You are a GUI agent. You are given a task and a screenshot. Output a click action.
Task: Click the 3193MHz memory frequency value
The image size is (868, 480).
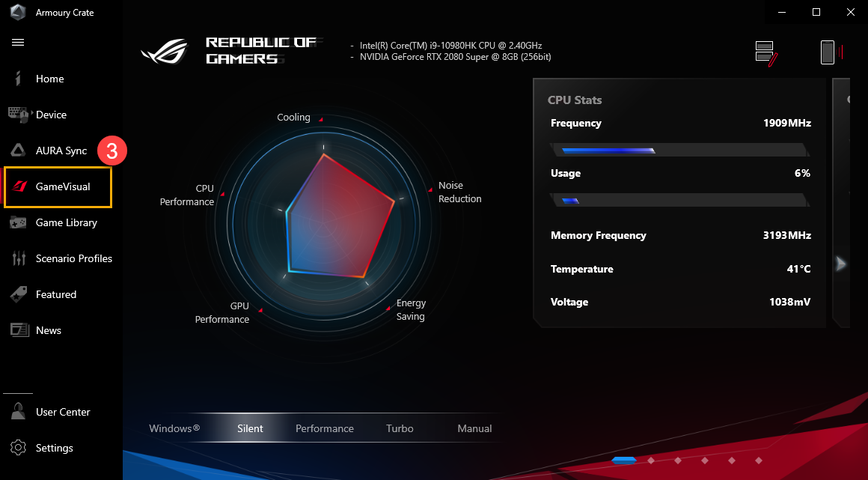click(x=787, y=235)
